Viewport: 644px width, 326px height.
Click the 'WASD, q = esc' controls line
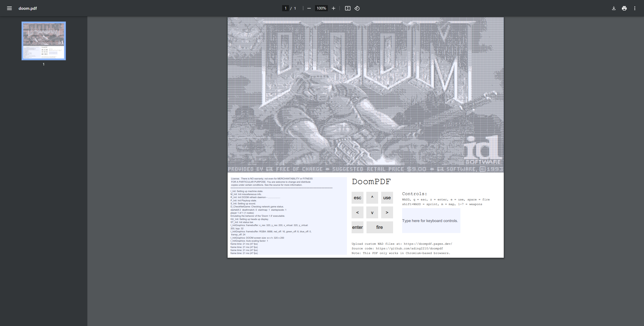pyautogui.click(x=446, y=199)
